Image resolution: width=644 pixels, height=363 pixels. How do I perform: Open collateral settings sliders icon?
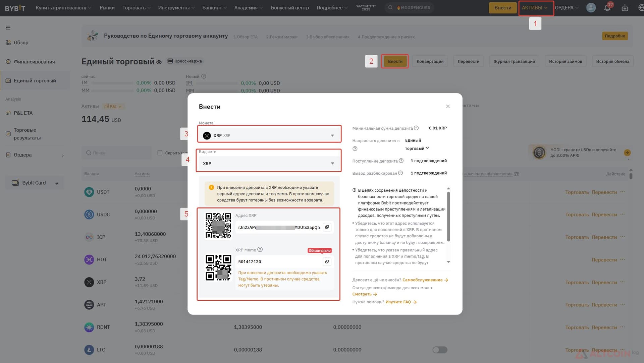(517, 174)
